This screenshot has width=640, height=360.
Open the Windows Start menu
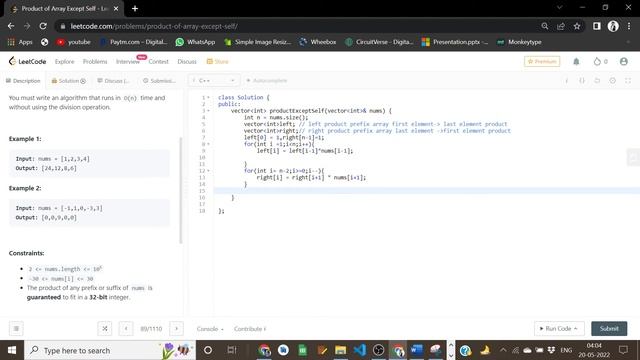(x=12, y=350)
